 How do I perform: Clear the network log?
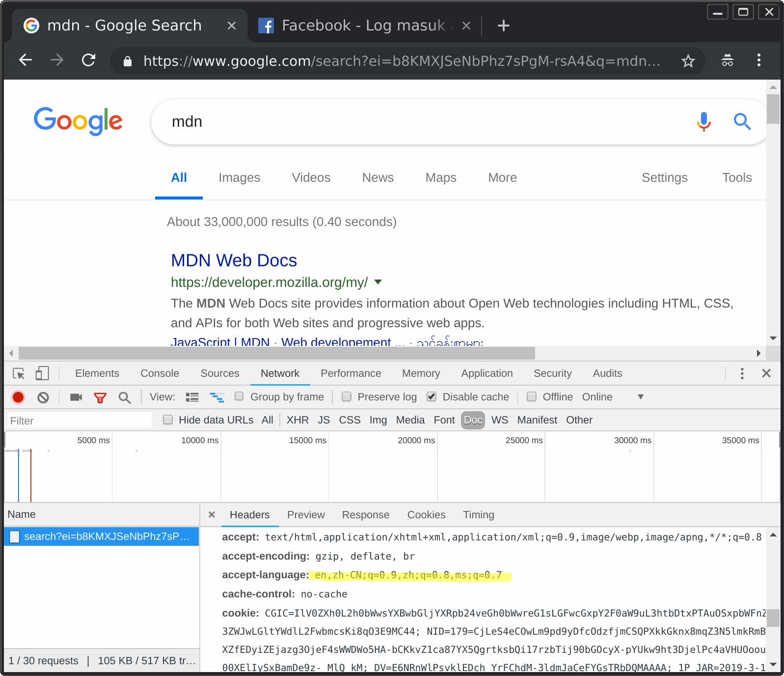click(43, 397)
